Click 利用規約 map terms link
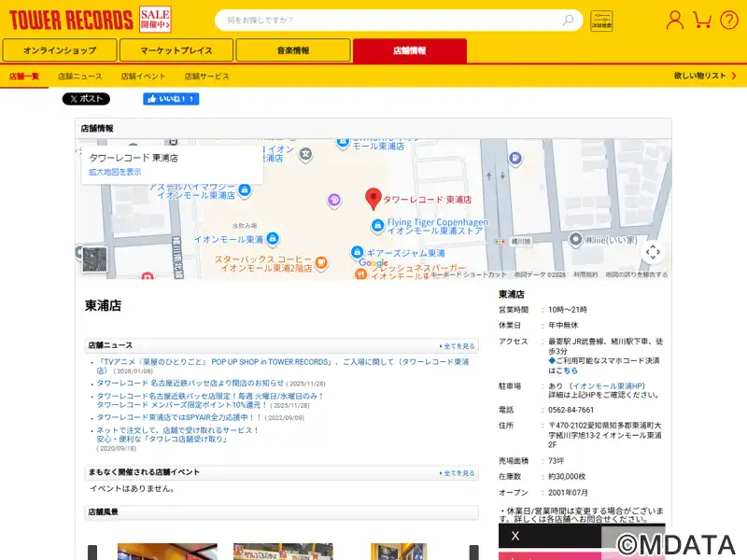 pyautogui.click(x=585, y=274)
